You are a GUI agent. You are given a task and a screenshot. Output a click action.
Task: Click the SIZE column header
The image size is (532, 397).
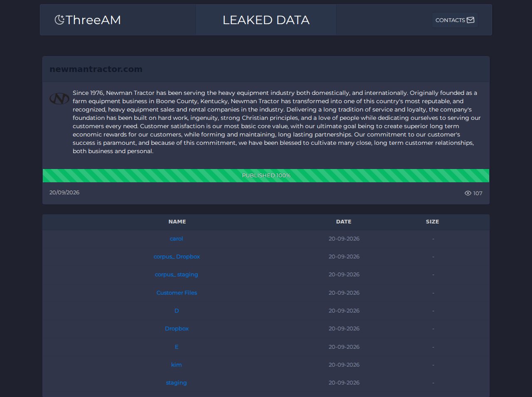click(x=433, y=222)
